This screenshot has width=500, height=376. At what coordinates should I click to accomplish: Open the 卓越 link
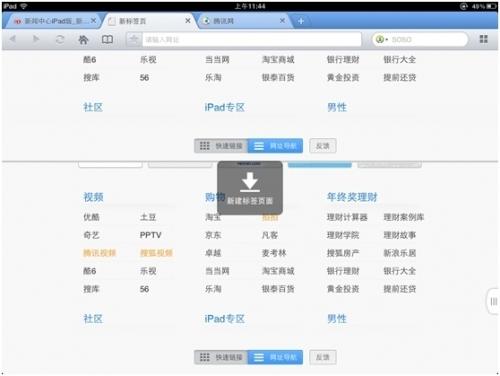[x=213, y=253]
